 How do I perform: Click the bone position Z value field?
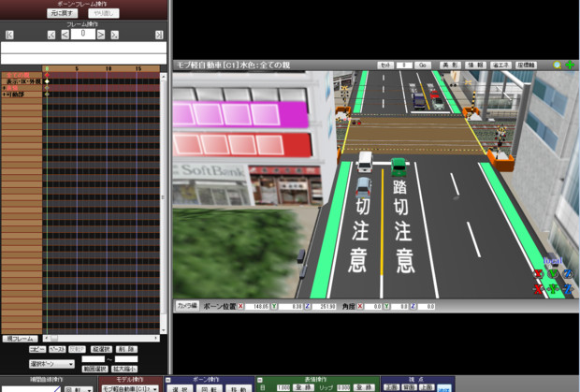(324, 307)
